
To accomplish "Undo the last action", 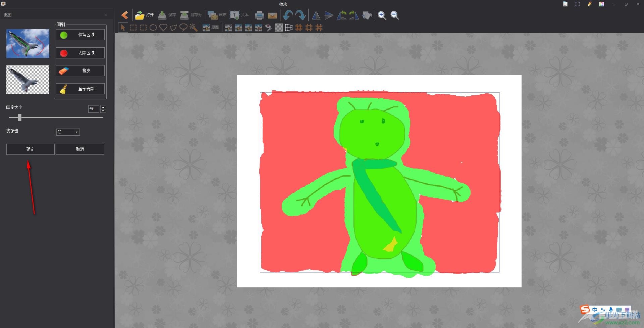I will point(287,15).
